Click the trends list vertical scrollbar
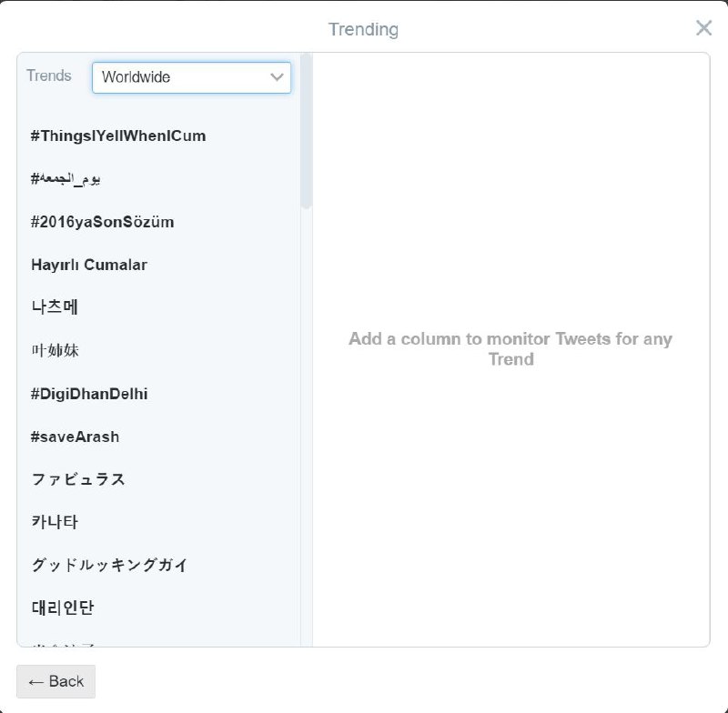This screenshot has width=728, height=713. pyautogui.click(x=306, y=132)
